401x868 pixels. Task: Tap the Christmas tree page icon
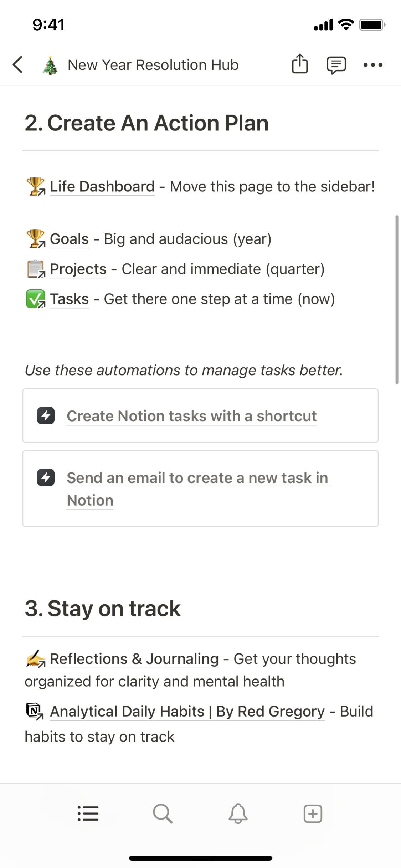50,65
